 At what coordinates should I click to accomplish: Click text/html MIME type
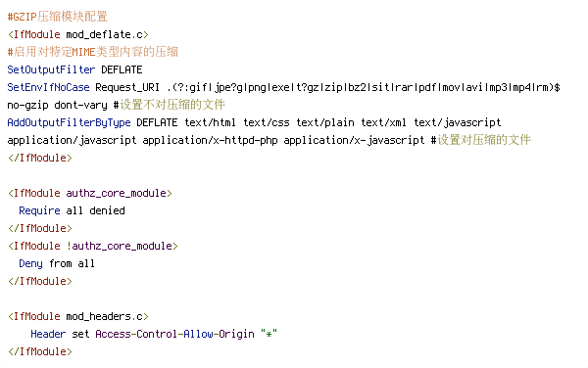coord(210,122)
